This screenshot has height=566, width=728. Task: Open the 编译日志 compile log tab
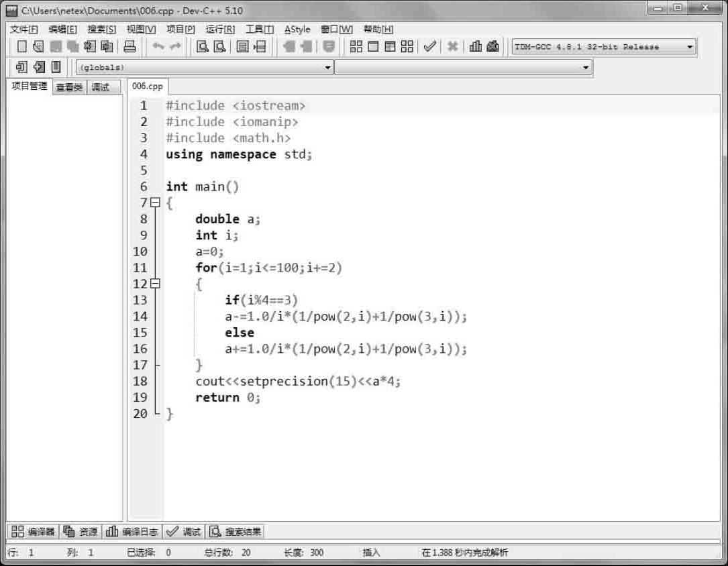click(x=133, y=532)
